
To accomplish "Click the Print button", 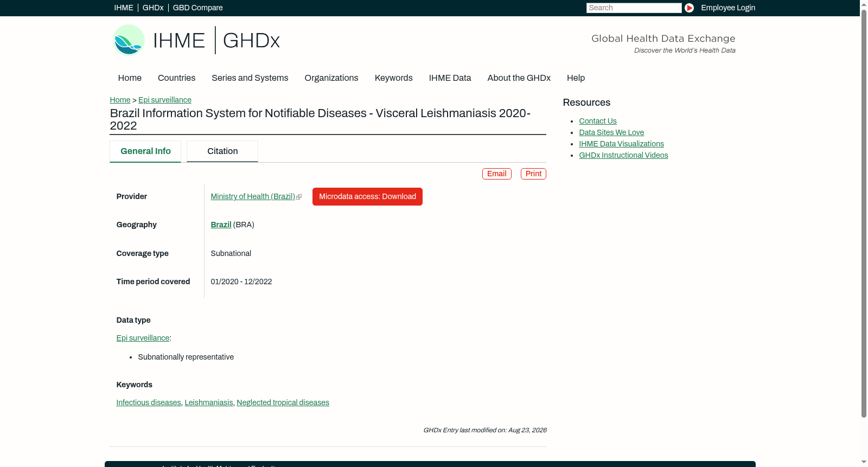I will click(x=533, y=174).
